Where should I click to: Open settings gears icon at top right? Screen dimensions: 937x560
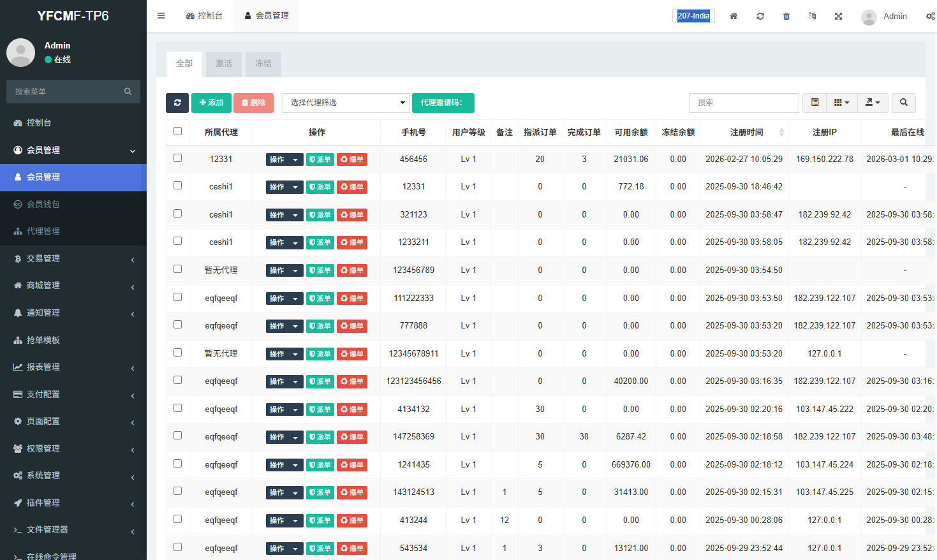coord(930,16)
